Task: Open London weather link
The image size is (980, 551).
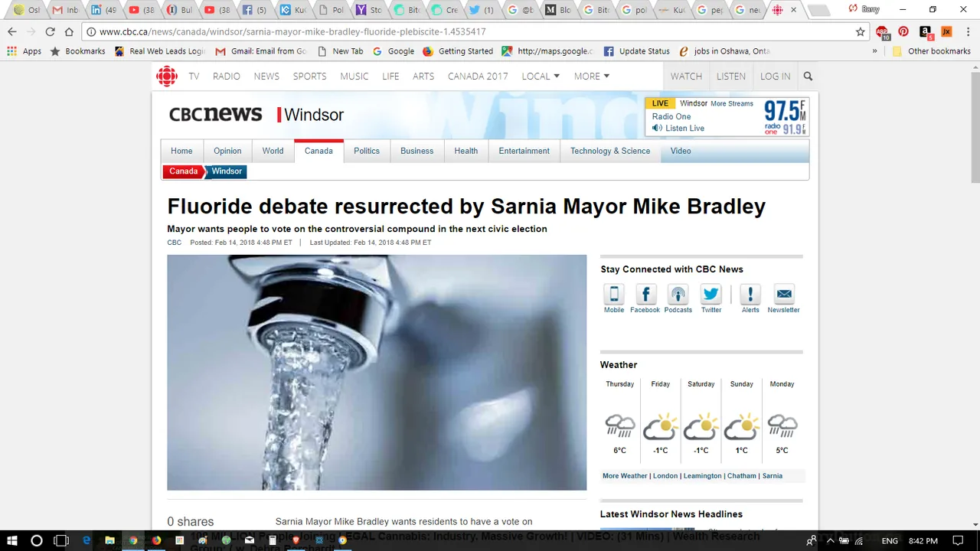Action: pos(665,476)
